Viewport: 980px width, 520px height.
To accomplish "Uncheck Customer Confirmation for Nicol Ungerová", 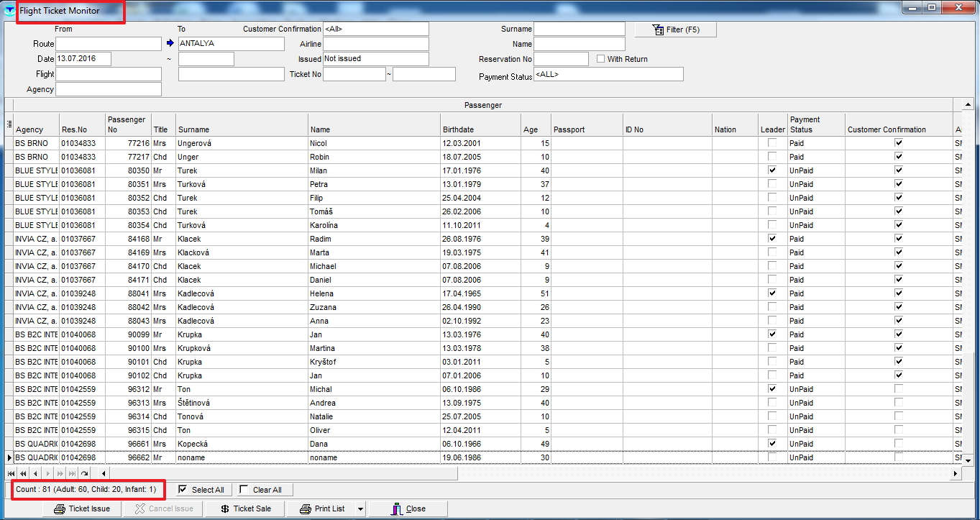I will (x=898, y=143).
